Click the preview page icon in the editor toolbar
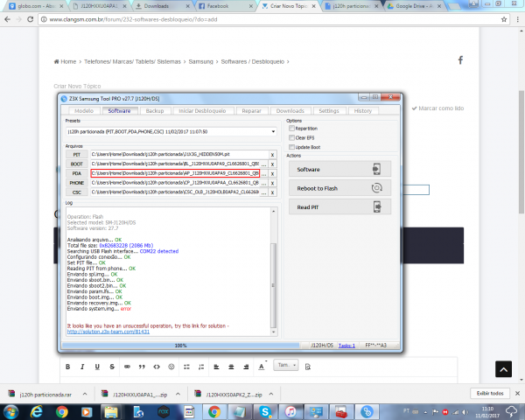This screenshot has width=525, height=420. [308, 367]
